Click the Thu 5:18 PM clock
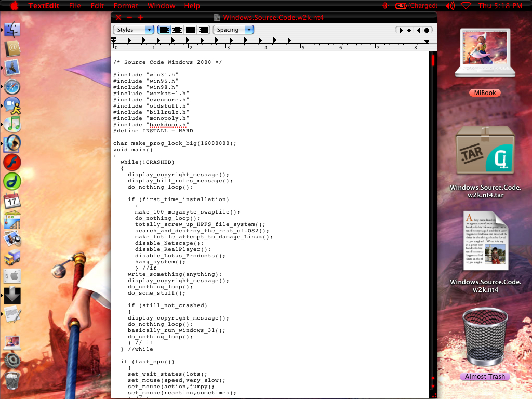Screen dimensions: 532x399 pos(500,6)
